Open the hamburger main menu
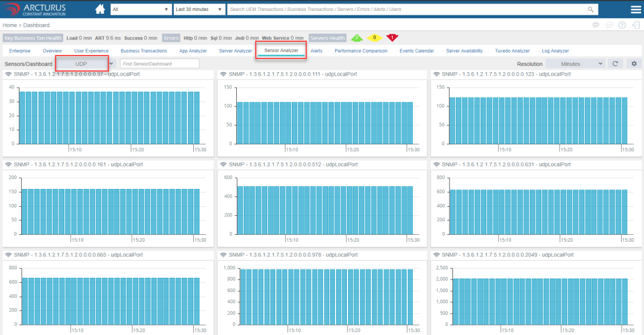 635,10
